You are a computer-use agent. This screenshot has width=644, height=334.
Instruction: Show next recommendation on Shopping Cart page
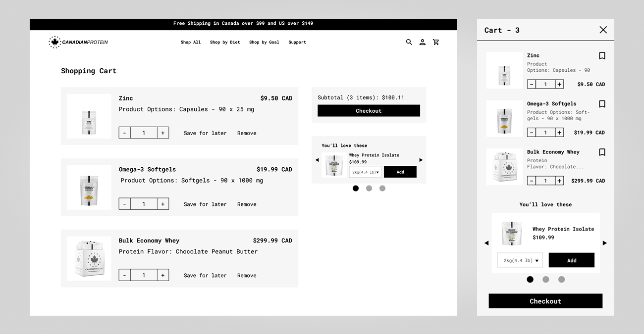(421, 160)
